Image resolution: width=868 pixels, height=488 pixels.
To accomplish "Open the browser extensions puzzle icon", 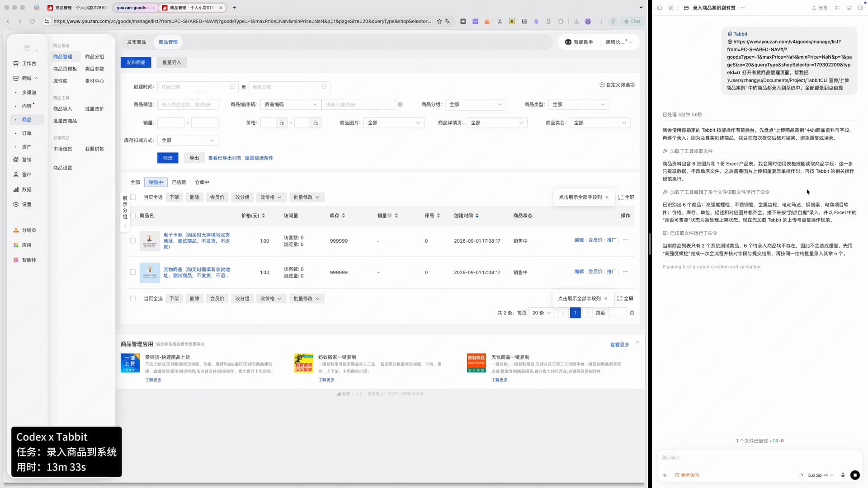I will pyautogui.click(x=561, y=21).
